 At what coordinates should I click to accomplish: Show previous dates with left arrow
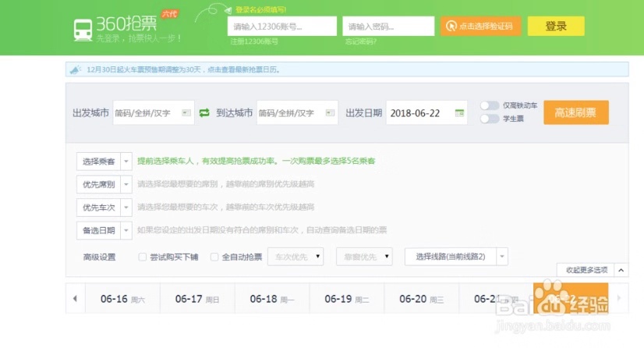coord(75,298)
